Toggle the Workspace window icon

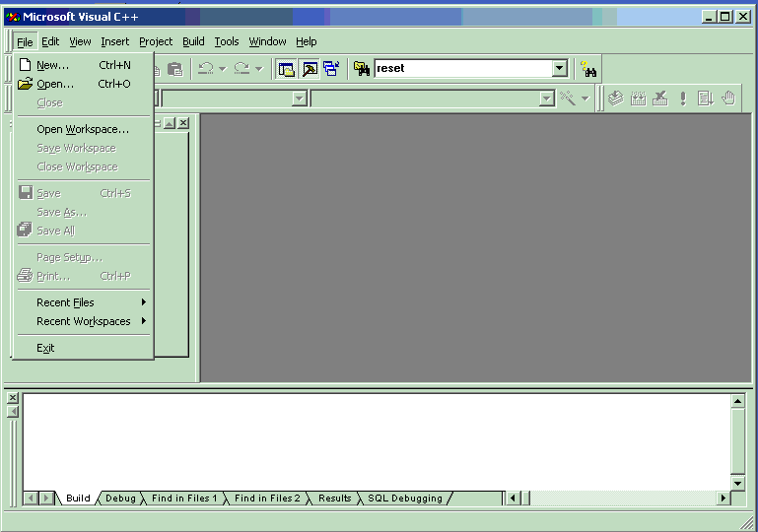pyautogui.click(x=286, y=69)
